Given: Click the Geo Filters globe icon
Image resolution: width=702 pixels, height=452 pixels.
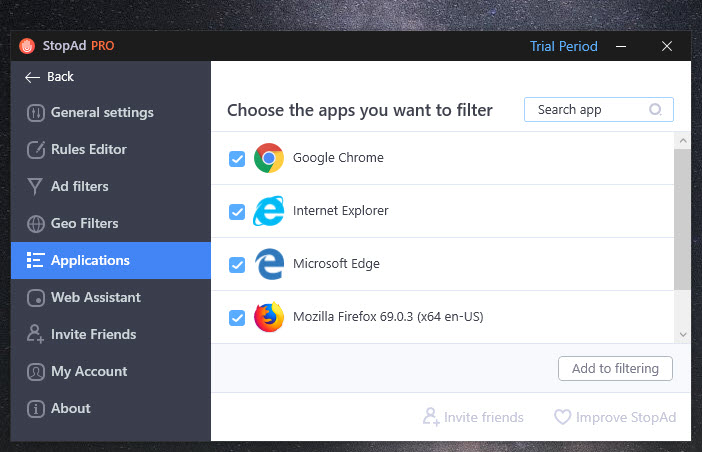Looking at the screenshot, I should pyautogui.click(x=36, y=224).
